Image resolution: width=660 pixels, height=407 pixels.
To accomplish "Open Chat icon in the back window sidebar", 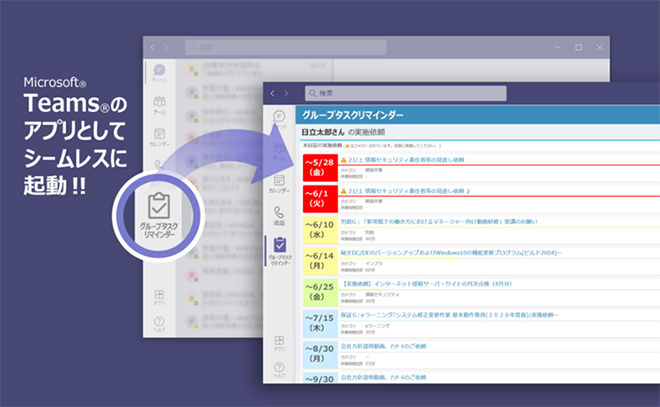I will click(x=159, y=72).
